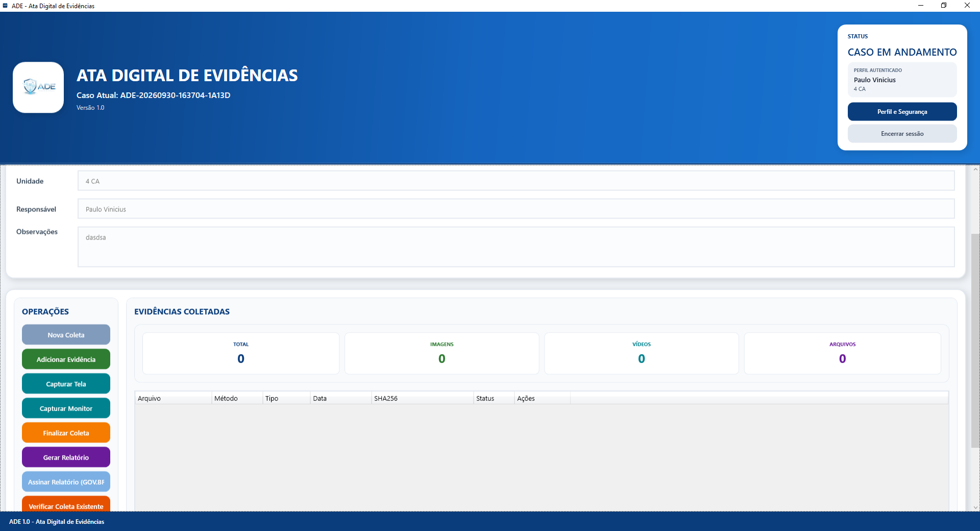Click the Caso Atual case ID text
The width and height of the screenshot is (980, 531).
pyautogui.click(x=153, y=95)
